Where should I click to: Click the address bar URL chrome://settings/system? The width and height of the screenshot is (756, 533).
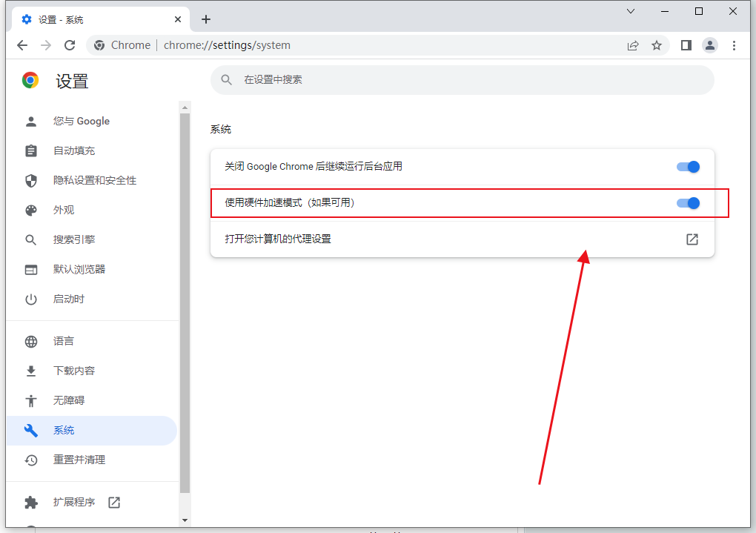[227, 45]
